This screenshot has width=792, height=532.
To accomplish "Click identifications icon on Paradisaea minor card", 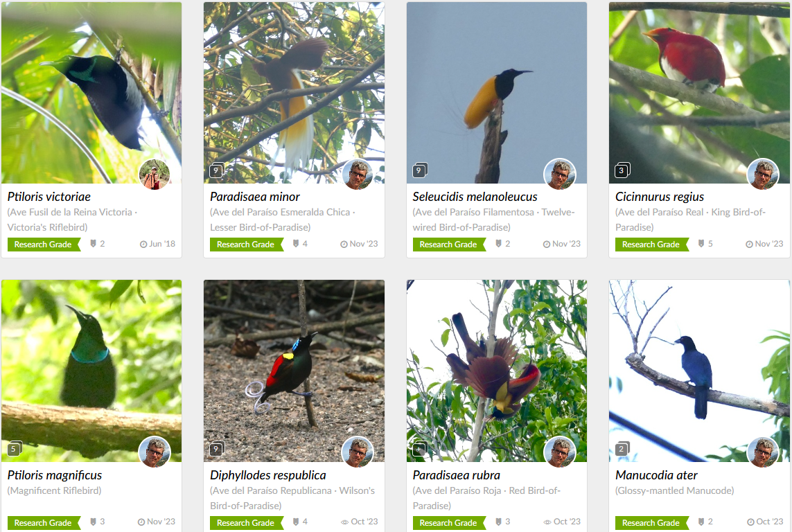I will click(x=296, y=244).
